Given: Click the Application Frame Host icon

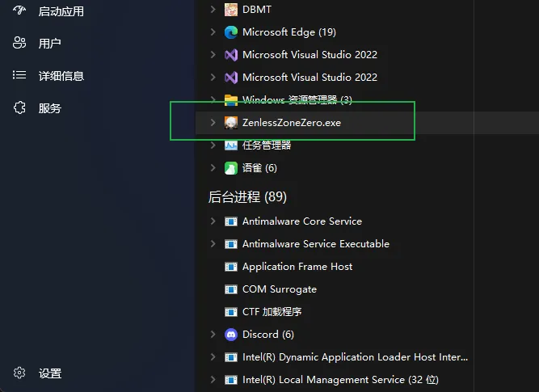Looking at the screenshot, I should 230,267.
